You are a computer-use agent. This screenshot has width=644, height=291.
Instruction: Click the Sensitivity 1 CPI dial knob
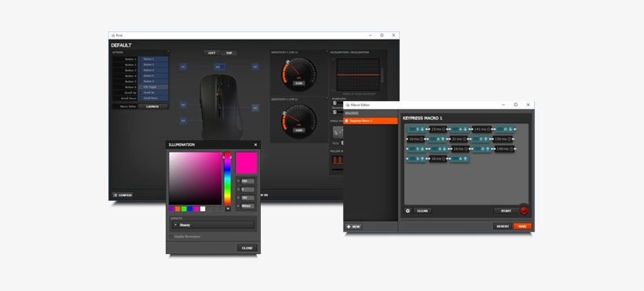point(288,63)
